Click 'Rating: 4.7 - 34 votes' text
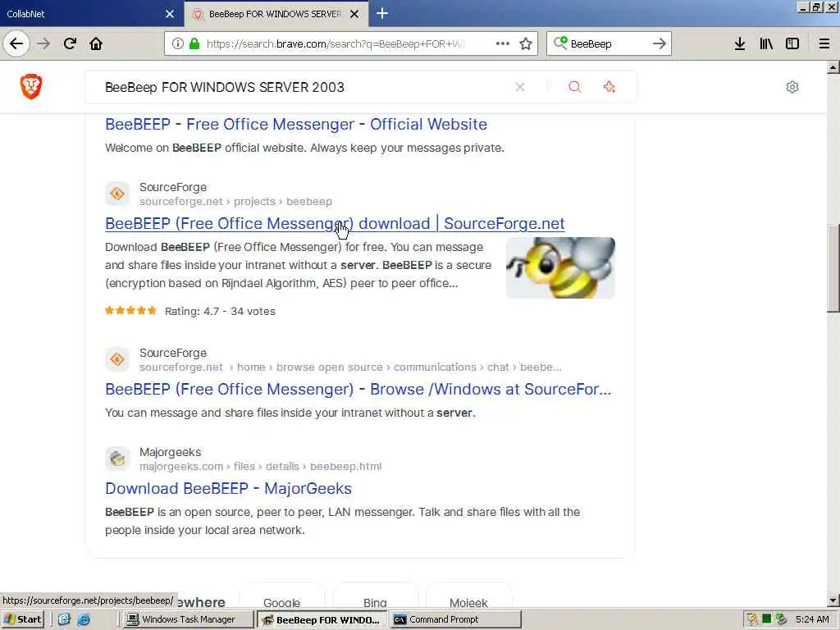The image size is (840, 630). 220,311
